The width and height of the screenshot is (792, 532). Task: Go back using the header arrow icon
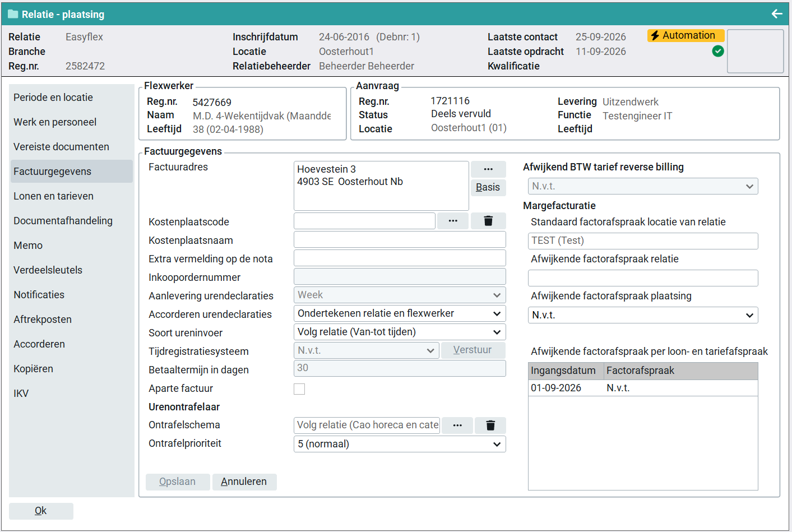point(776,14)
